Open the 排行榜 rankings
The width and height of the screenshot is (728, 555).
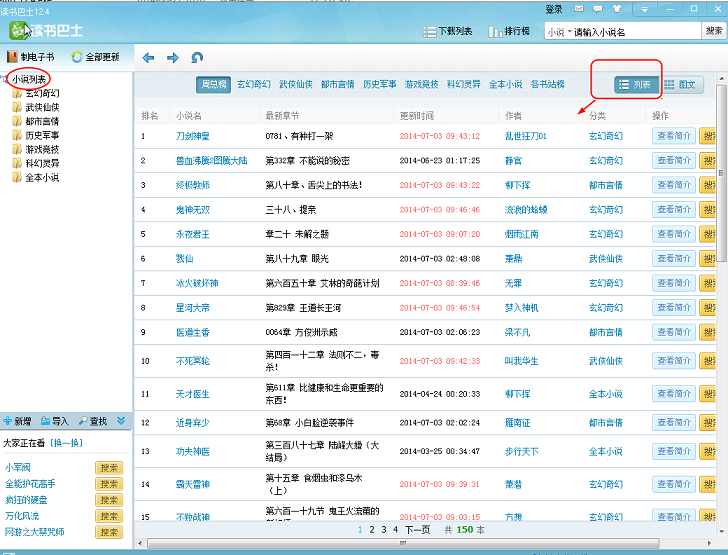pos(509,31)
